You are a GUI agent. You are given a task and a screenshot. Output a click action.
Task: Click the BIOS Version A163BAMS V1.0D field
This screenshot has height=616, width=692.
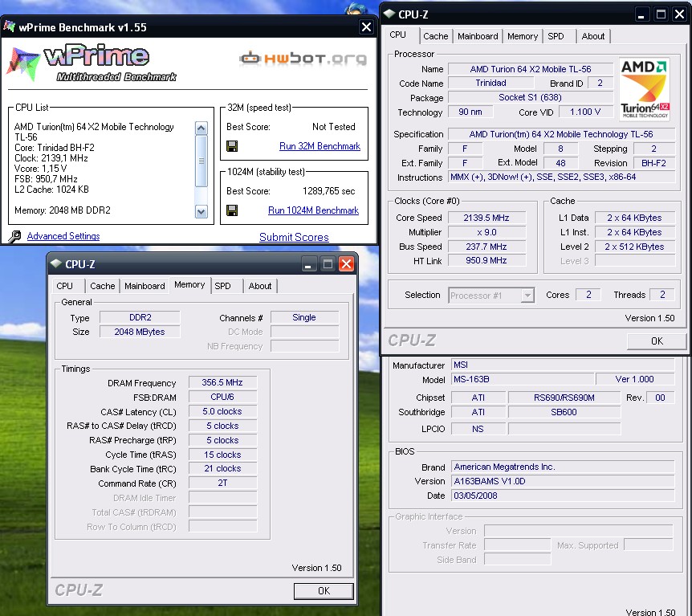click(x=563, y=481)
